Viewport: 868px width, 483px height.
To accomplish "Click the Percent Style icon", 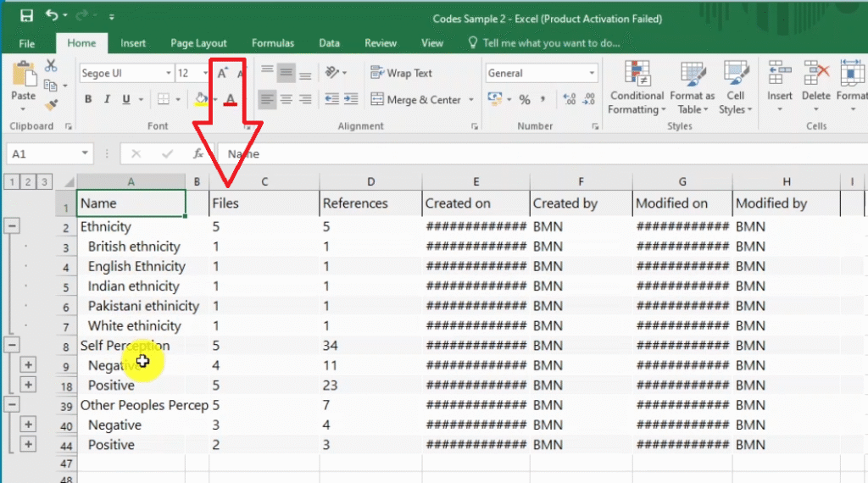I will [525, 100].
